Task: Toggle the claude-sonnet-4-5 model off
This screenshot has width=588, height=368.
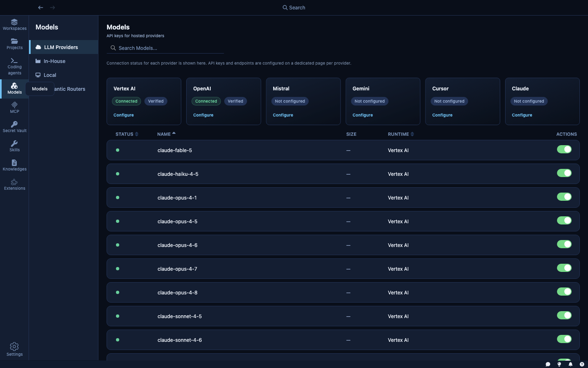Action: coord(564,316)
